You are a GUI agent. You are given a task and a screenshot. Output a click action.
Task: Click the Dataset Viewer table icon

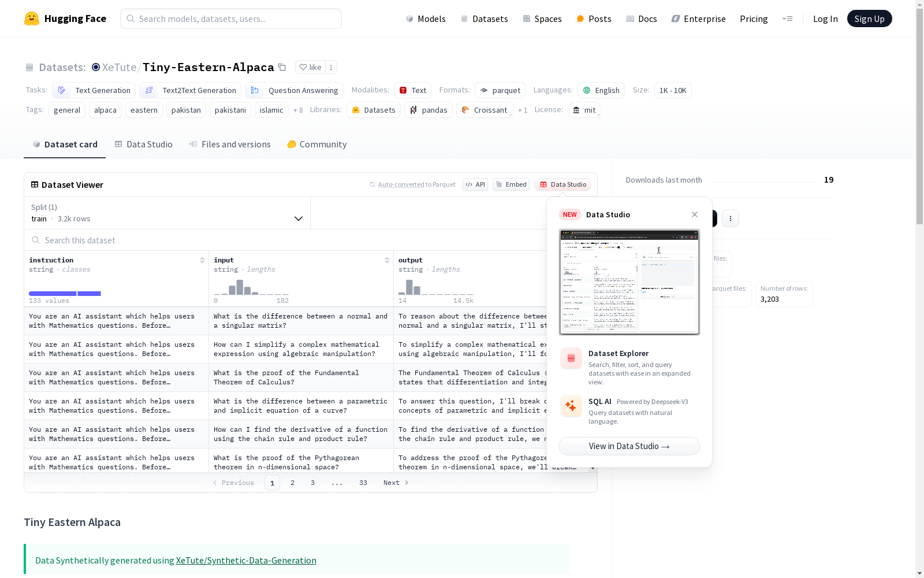[x=35, y=184]
